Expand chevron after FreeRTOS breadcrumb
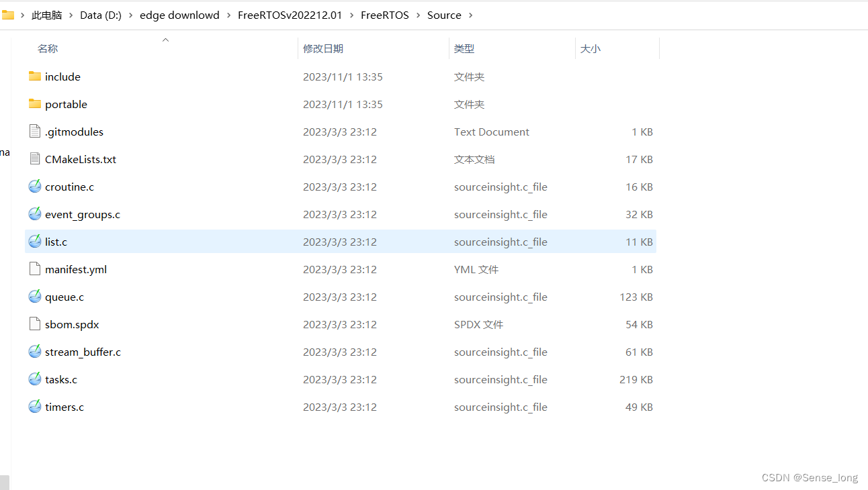The image size is (868, 490). pyautogui.click(x=418, y=15)
